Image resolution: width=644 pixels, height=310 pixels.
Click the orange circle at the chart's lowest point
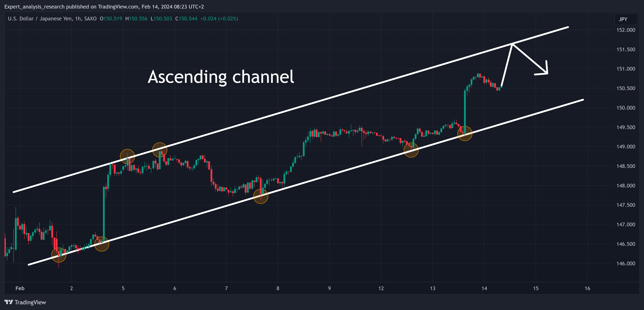(x=59, y=255)
